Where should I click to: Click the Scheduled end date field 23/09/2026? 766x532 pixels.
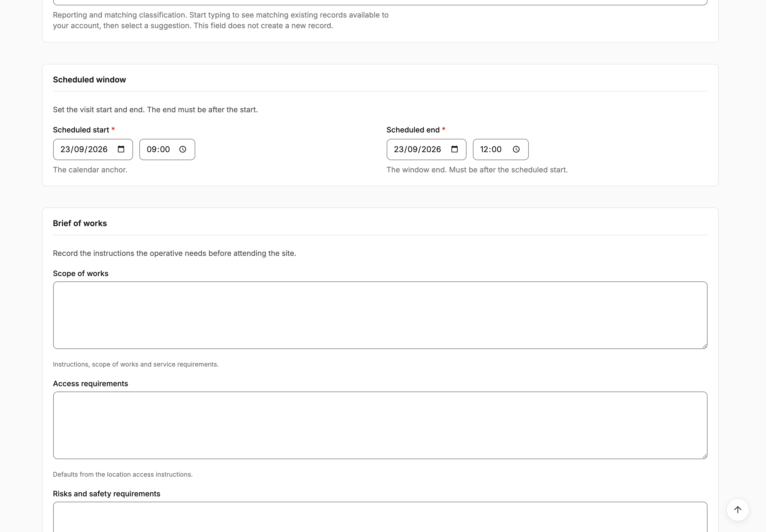pos(427,149)
